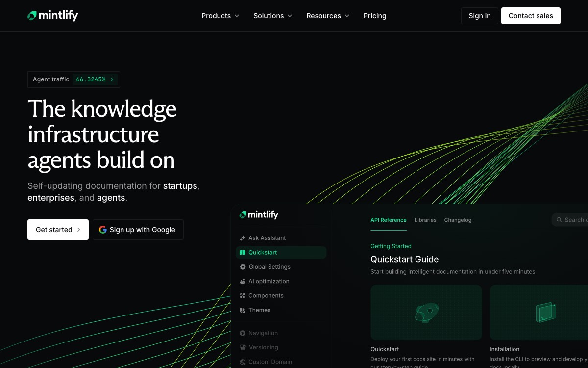Click the Themes icon

click(243, 310)
